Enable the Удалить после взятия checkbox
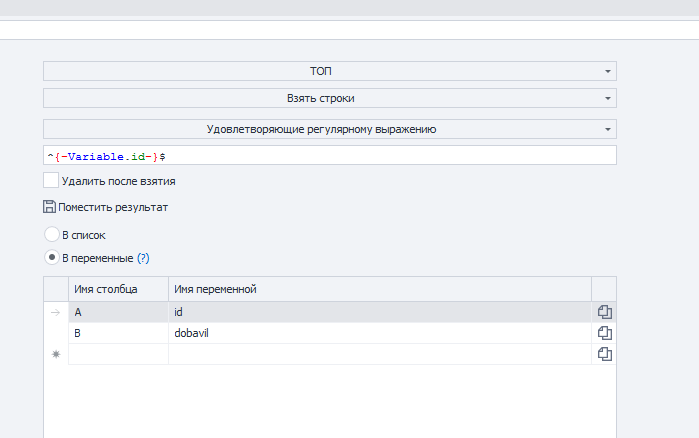The image size is (699, 438). [51, 181]
